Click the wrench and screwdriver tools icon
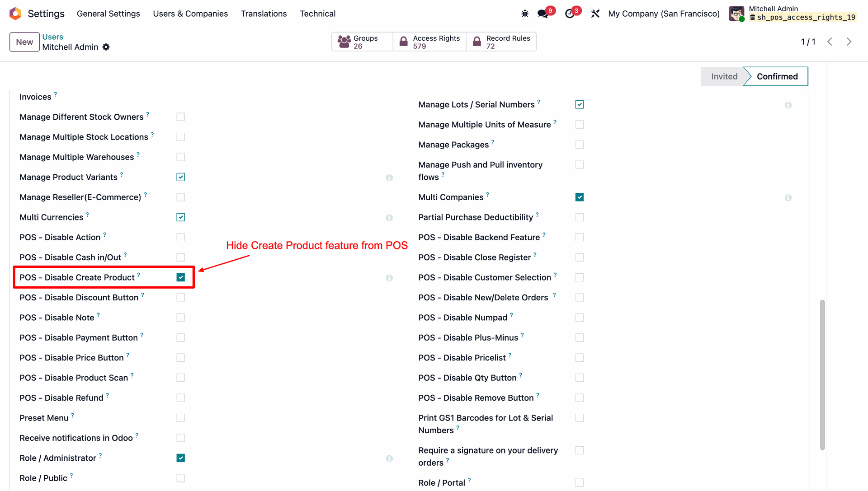The image size is (868, 491). point(595,14)
